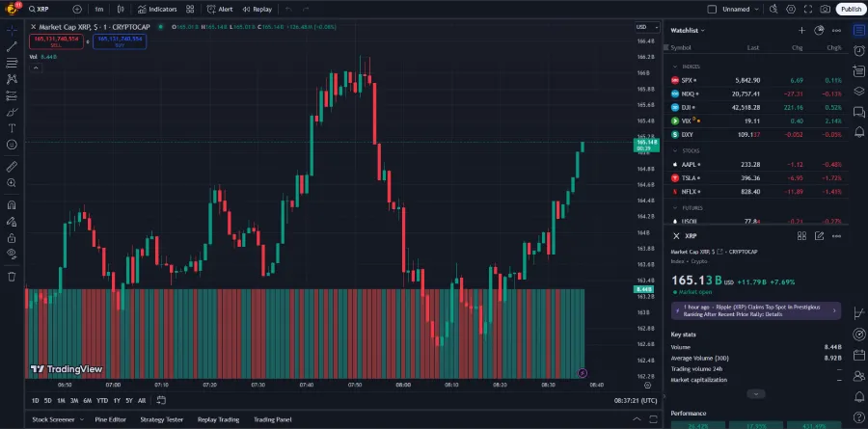The height and width of the screenshot is (429, 868).
Task: Collapse the FUTURES watchlist section
Action: [x=675, y=208]
